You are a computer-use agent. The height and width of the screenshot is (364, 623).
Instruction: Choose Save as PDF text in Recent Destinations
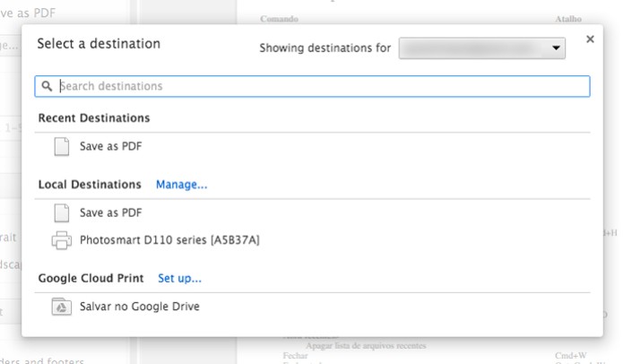coord(111,146)
